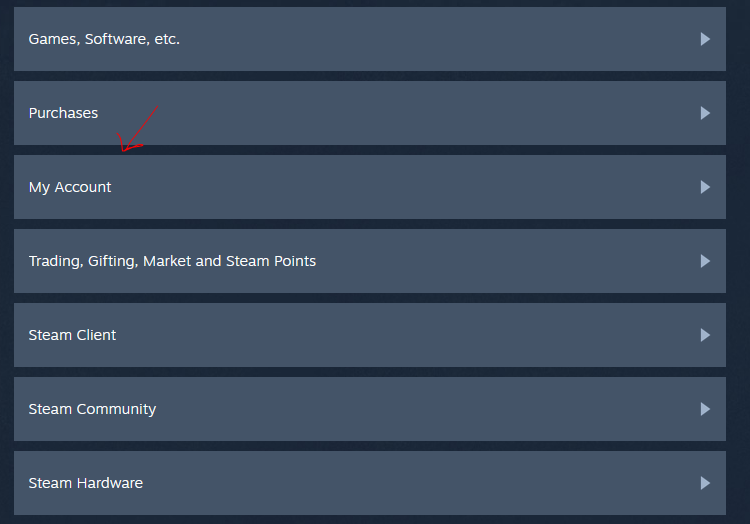Click the arrow icon beside Games, Software, etc.
This screenshot has width=750, height=524.
click(705, 39)
